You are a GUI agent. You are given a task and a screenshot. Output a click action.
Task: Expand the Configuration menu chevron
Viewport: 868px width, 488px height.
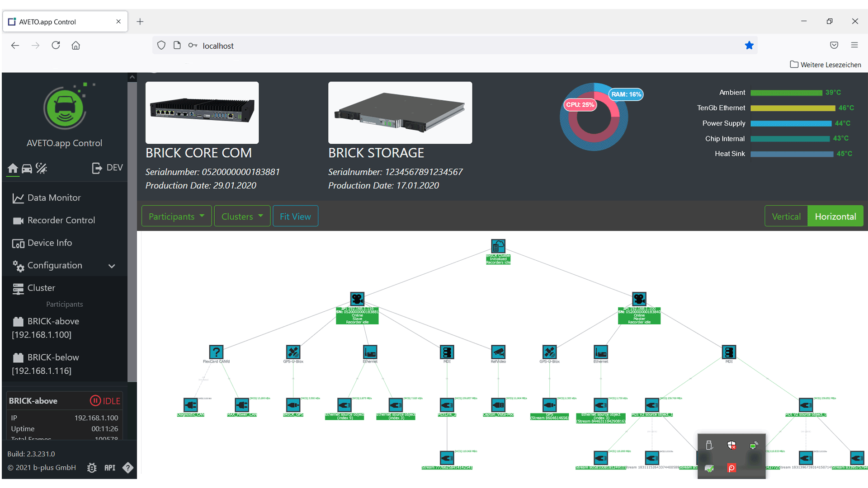pyautogui.click(x=112, y=266)
